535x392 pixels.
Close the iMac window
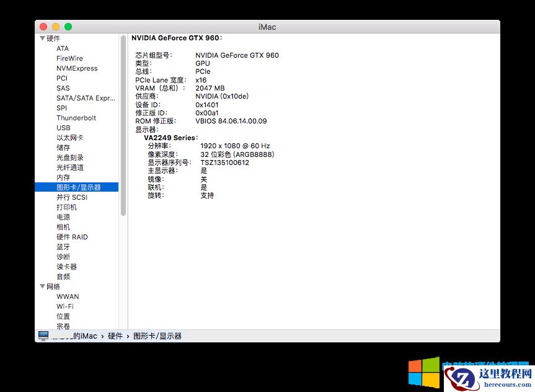43,27
